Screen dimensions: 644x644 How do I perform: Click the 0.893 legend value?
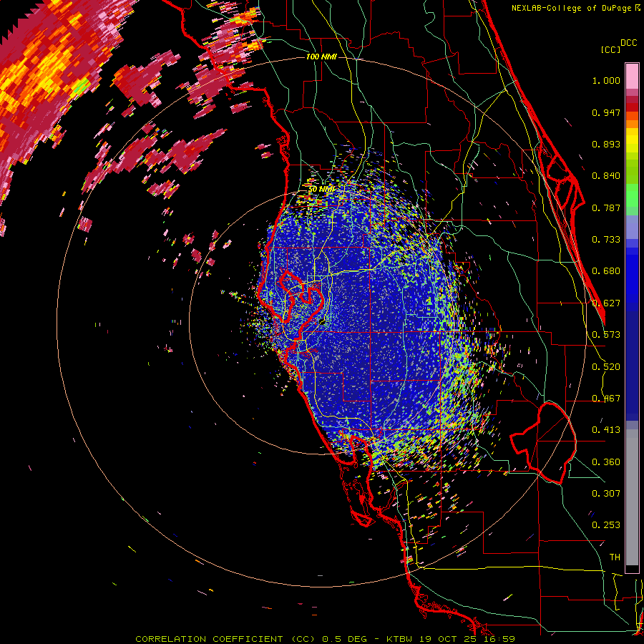point(606,144)
